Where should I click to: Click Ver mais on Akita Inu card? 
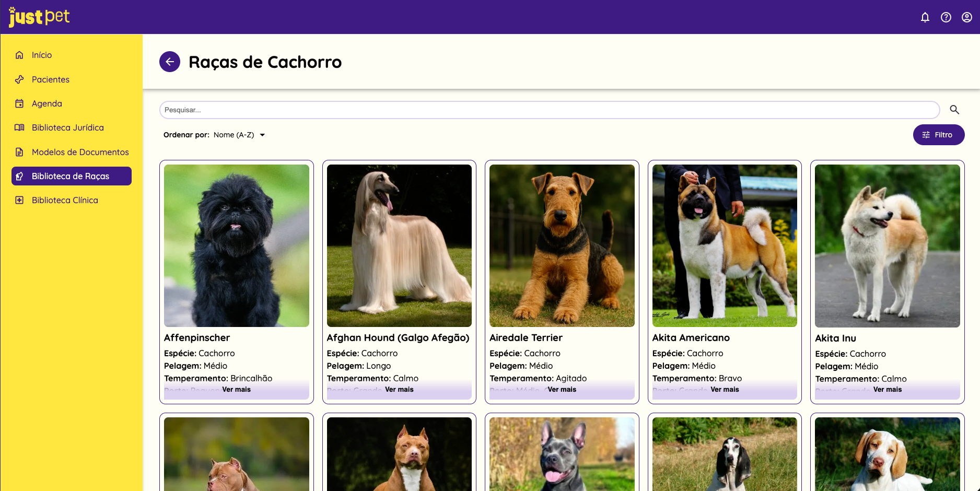tap(888, 390)
